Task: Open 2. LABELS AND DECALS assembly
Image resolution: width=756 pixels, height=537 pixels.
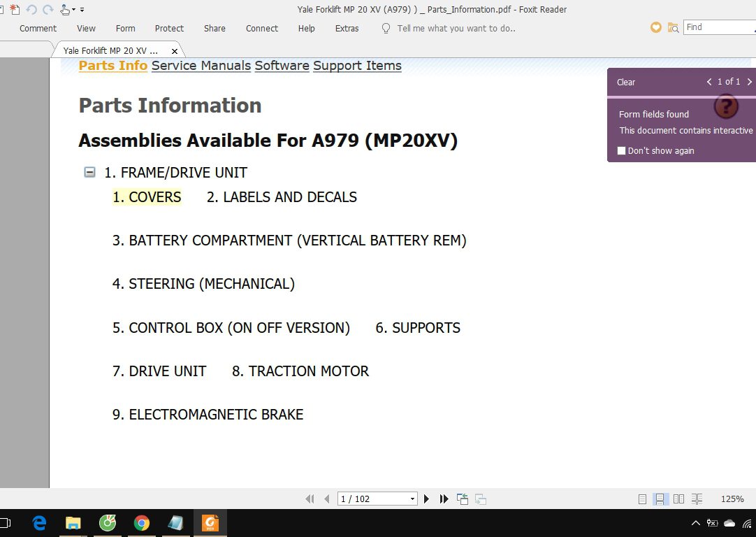Action: [x=282, y=197]
